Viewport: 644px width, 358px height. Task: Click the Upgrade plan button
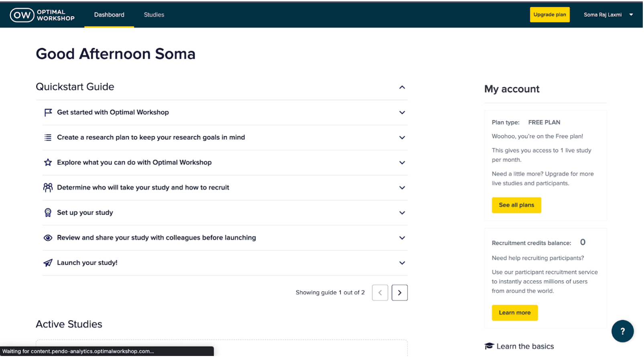(550, 15)
